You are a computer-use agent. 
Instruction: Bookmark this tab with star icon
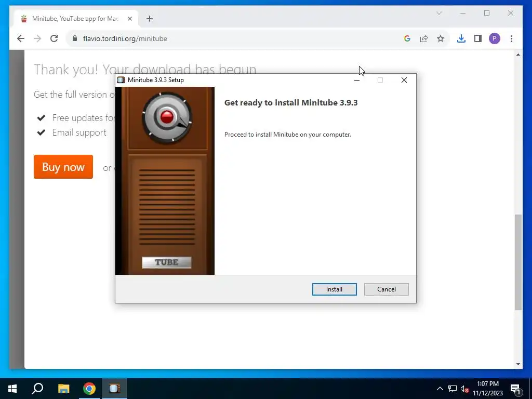(x=441, y=38)
